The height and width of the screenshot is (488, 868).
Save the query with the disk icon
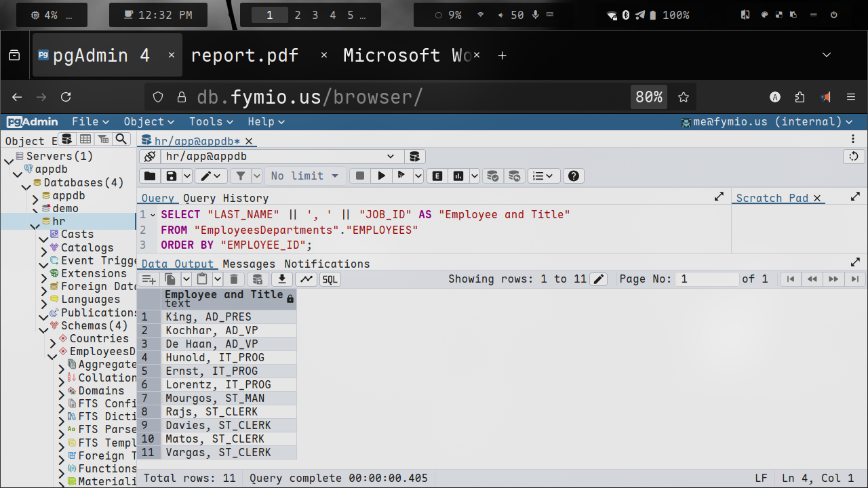(172, 176)
